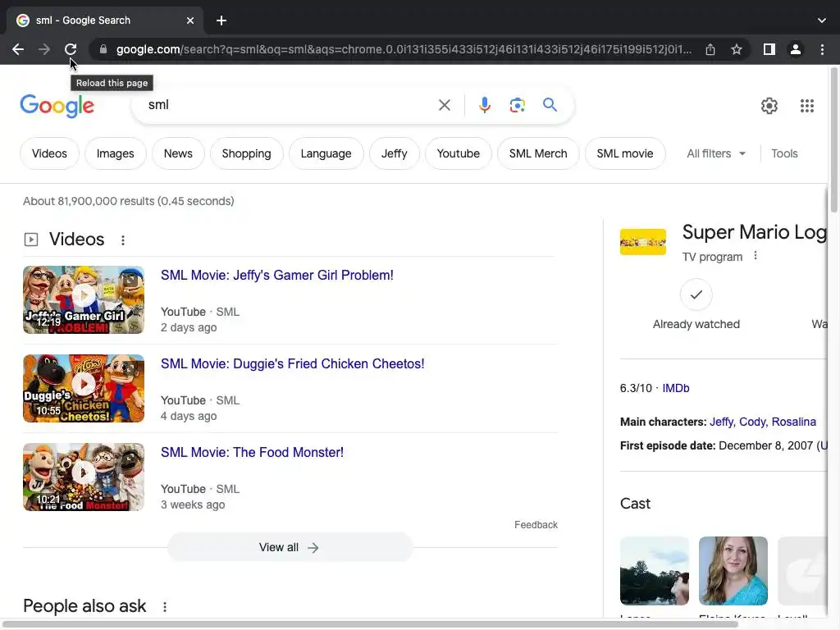Click the share page icon in address bar
Viewport: 840px width, 630px height.
710,49
